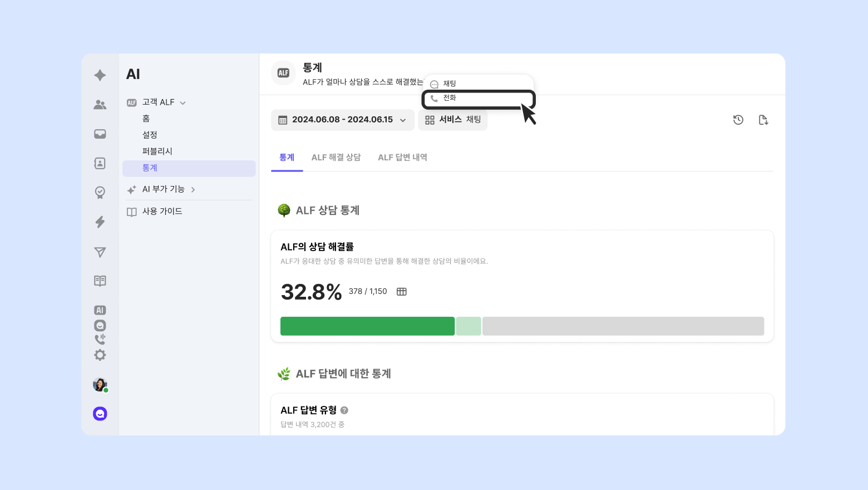Open the open-book documents icon in sidebar

[100, 281]
